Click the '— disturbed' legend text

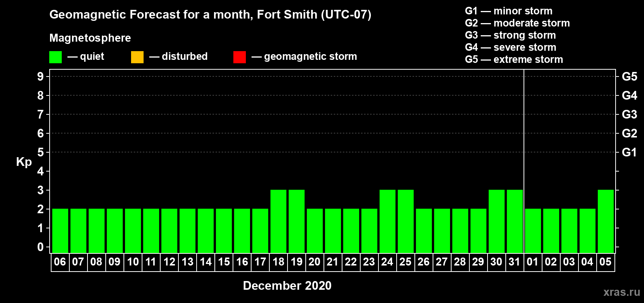pos(178,57)
